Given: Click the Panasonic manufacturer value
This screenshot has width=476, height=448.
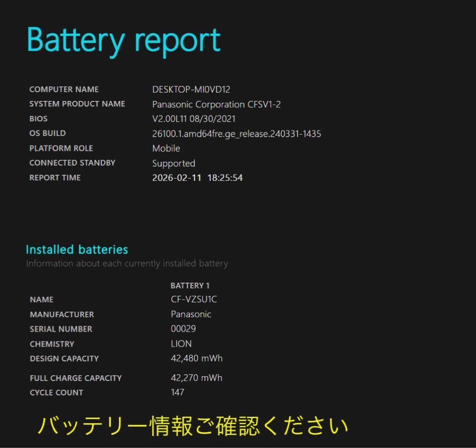Looking at the screenshot, I should pyautogui.click(x=191, y=314).
